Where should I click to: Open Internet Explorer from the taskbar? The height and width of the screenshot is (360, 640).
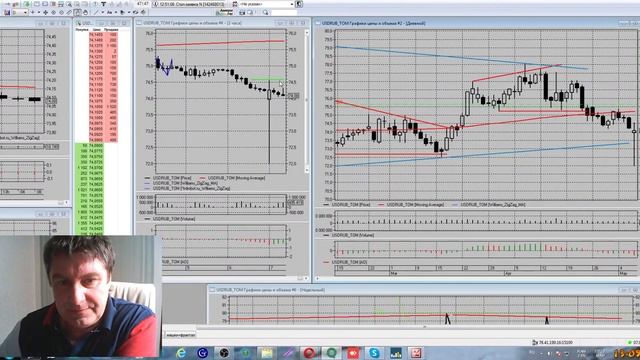point(181,353)
